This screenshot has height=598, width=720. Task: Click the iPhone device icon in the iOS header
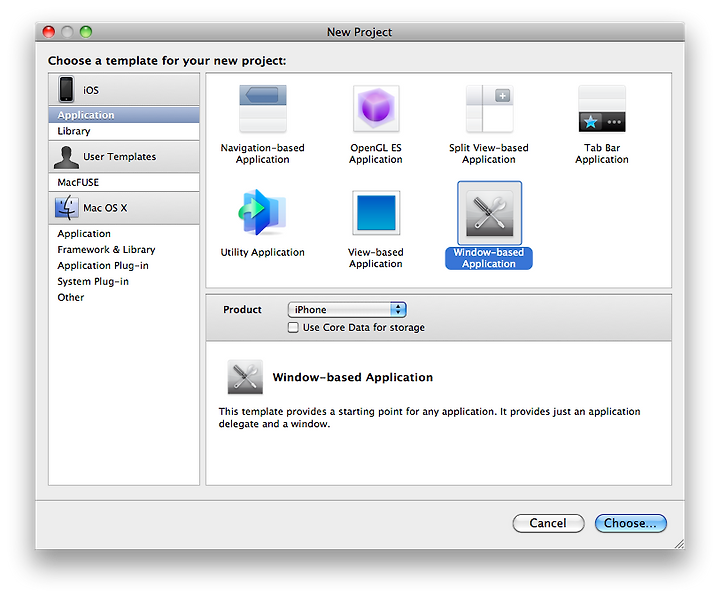click(66, 89)
